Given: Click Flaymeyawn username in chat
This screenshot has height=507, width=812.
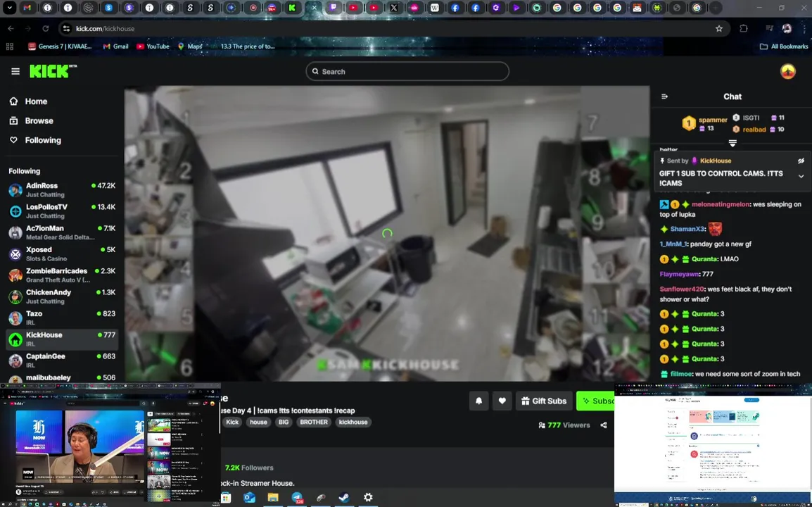Looking at the screenshot, I should click(x=679, y=274).
